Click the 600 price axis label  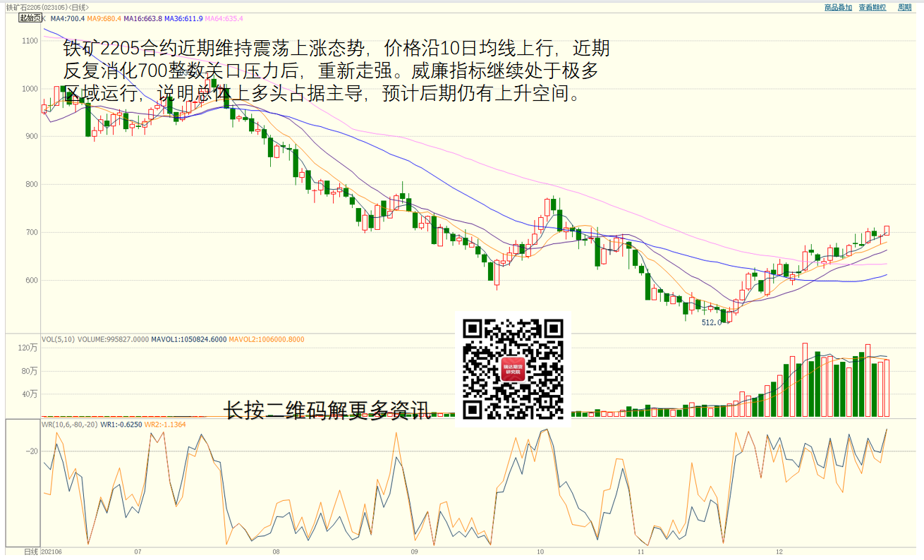(32, 281)
